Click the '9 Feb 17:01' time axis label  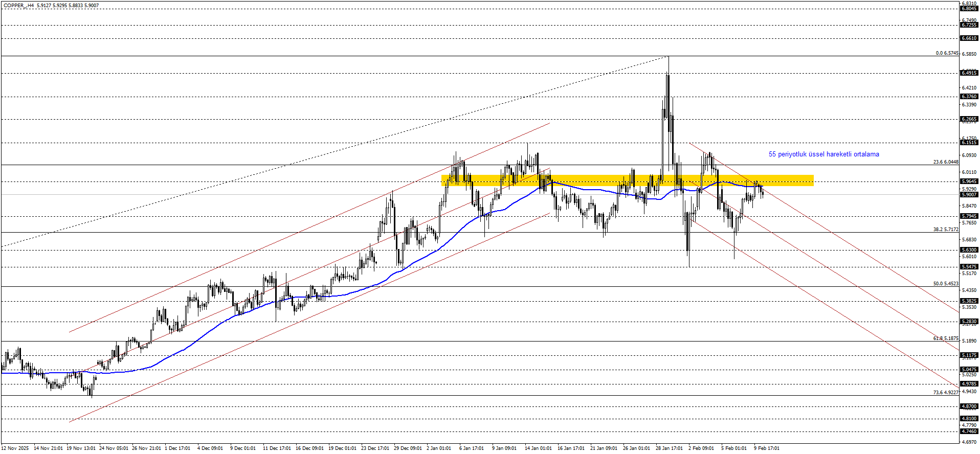point(767,448)
